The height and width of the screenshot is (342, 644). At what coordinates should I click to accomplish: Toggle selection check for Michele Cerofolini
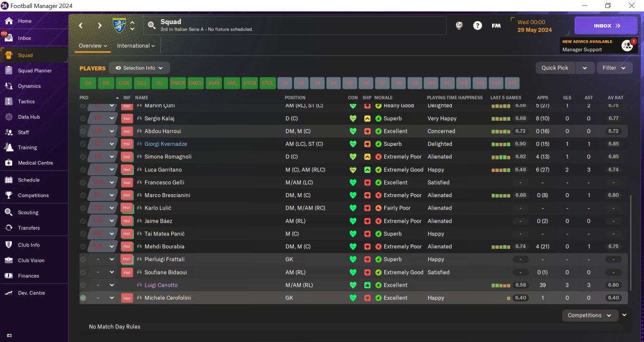pyautogui.click(x=83, y=298)
